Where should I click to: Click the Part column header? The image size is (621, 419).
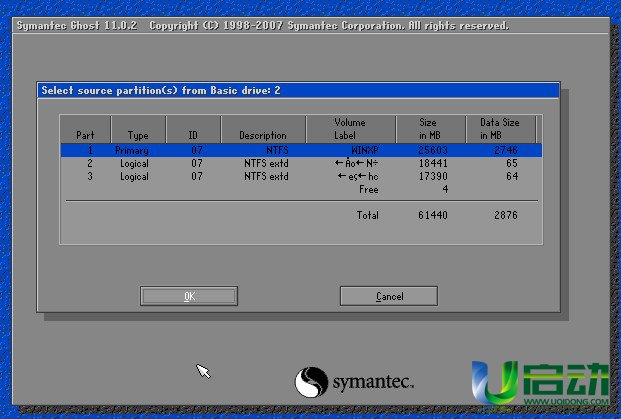86,130
